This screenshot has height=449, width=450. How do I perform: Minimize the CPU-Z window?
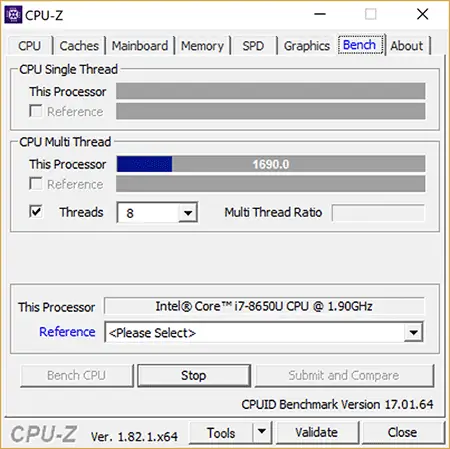[x=320, y=14]
